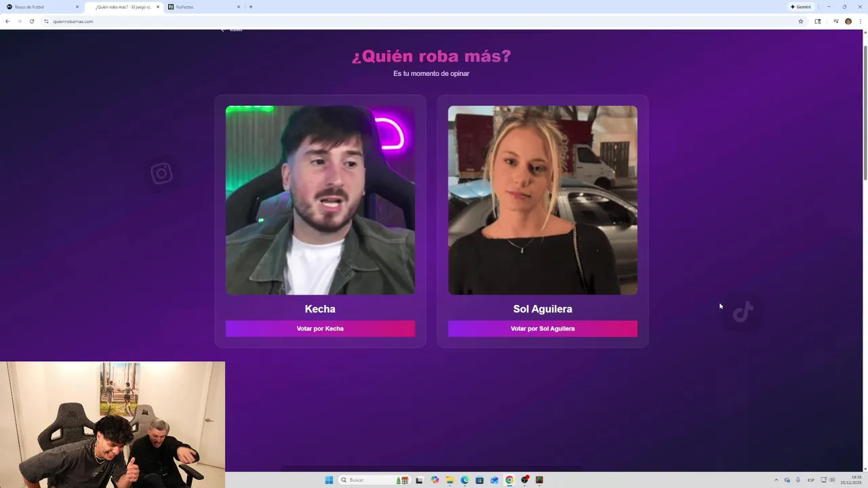Viewport: 868px width, 488px height.
Task: Open Microsoft Store from the taskbar
Action: coord(479,480)
